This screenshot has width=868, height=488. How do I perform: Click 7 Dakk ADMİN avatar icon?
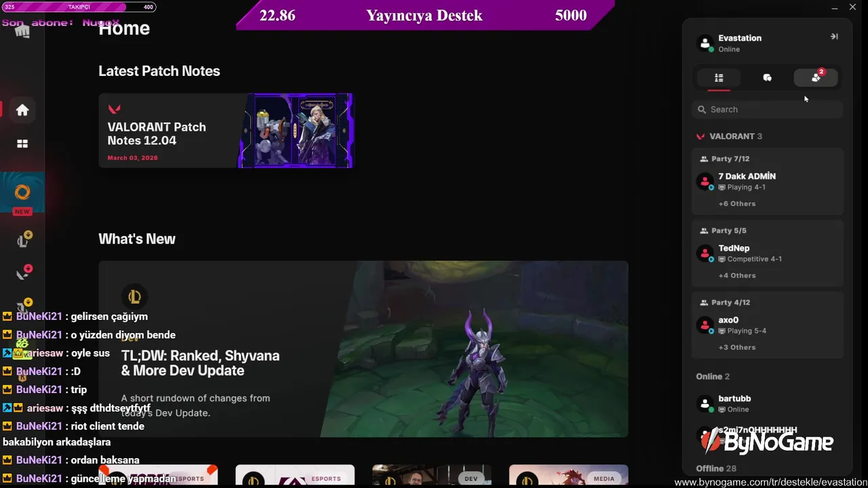tap(705, 182)
